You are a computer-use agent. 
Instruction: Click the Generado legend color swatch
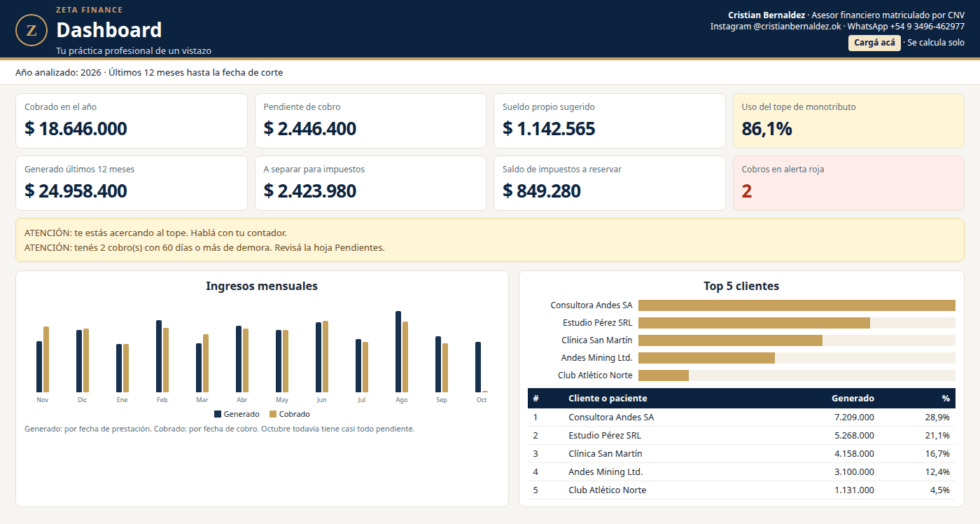218,414
